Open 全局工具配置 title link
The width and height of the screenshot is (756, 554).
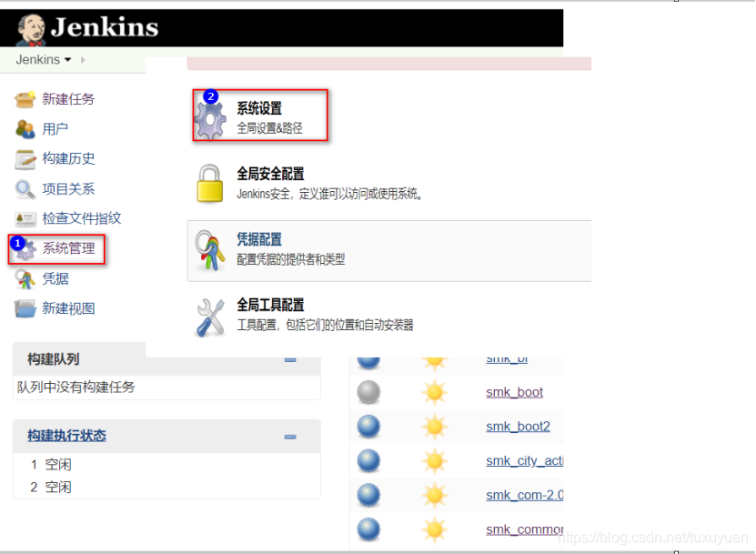[270, 305]
